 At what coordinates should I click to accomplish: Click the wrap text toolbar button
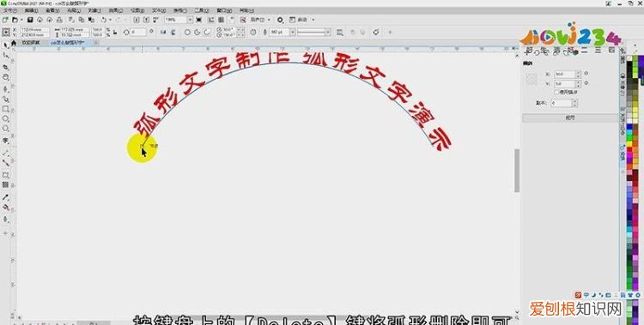pos(340,32)
